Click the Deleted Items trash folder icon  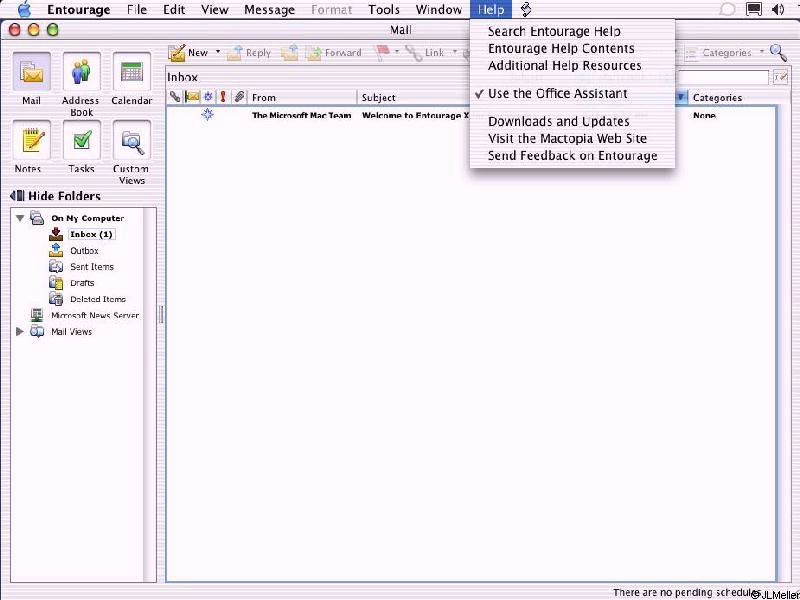point(56,299)
